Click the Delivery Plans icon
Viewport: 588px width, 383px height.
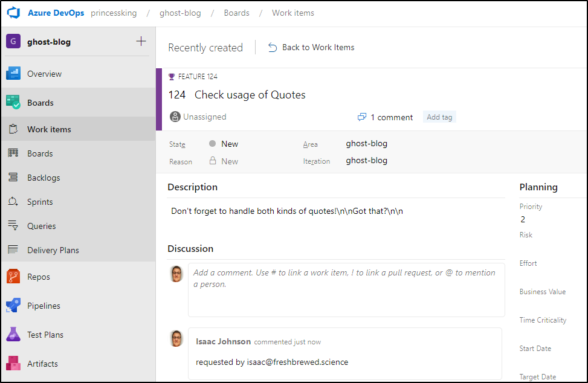[13, 249]
